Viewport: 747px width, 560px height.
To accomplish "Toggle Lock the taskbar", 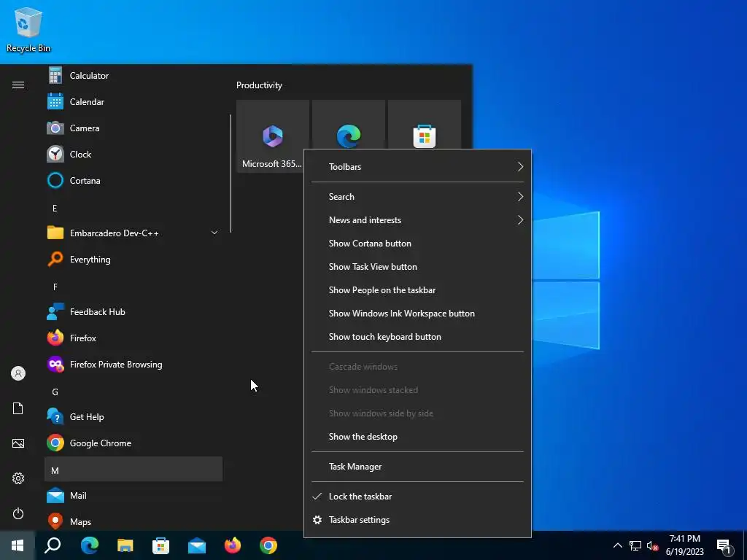I will coord(417,496).
